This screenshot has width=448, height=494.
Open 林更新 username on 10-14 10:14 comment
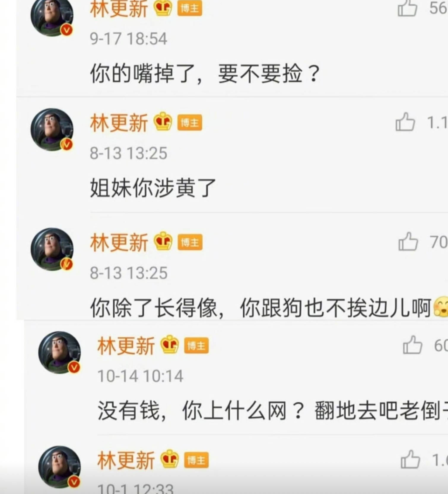tap(126, 346)
